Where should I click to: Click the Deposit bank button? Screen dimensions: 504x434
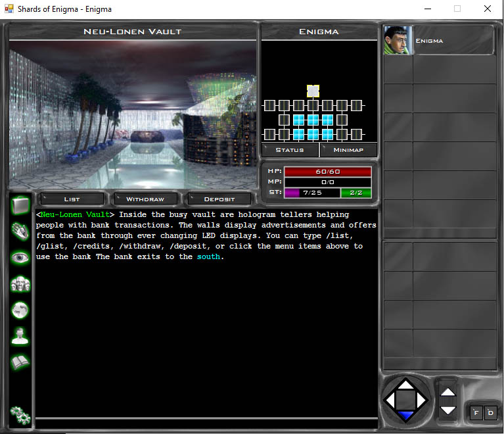219,199
